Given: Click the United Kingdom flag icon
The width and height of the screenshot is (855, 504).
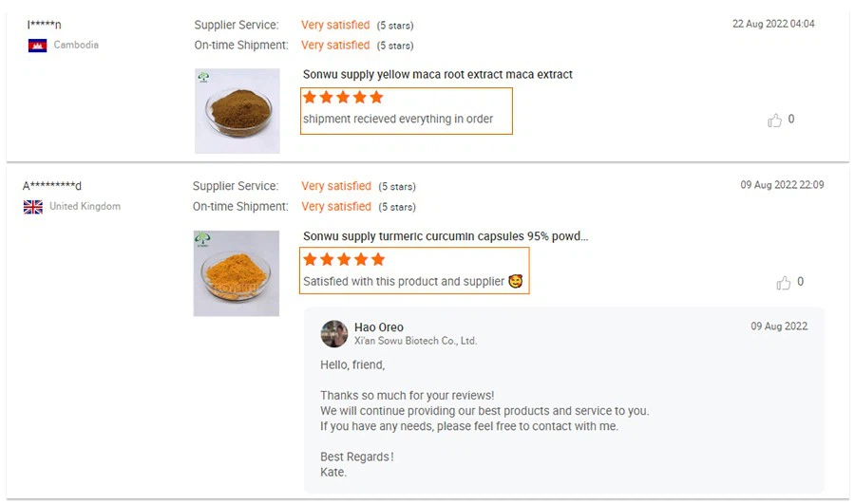Looking at the screenshot, I should (33, 207).
